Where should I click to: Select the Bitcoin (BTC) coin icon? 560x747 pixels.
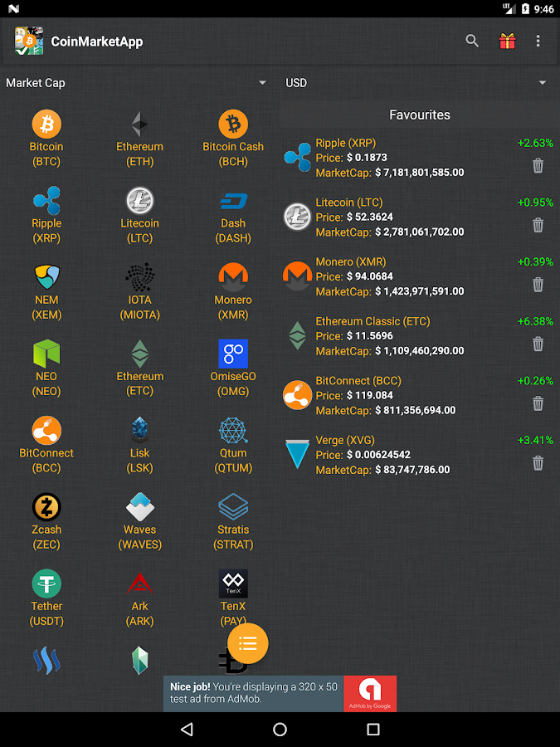(x=46, y=124)
